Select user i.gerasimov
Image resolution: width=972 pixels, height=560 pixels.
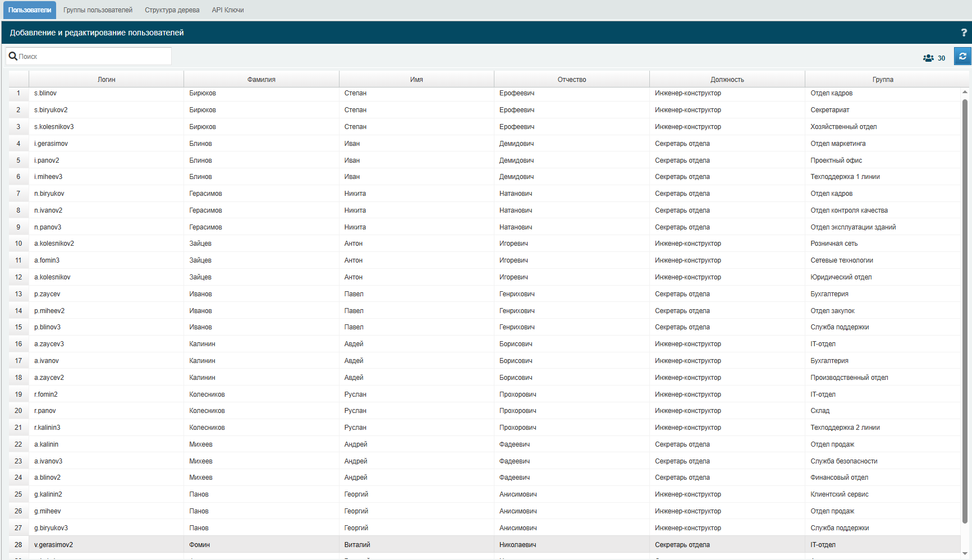point(51,144)
